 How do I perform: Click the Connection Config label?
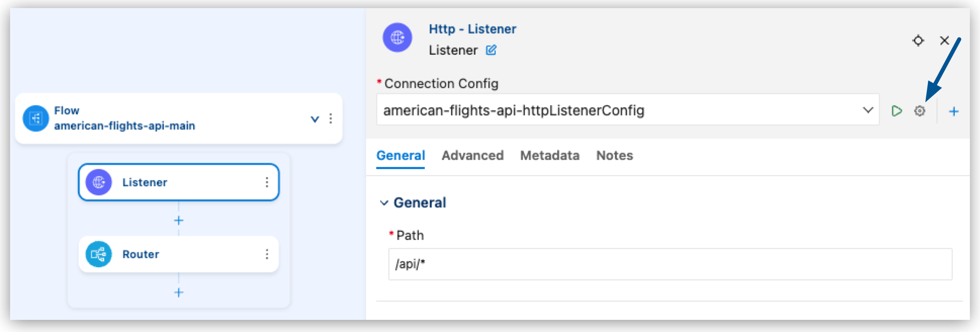tap(441, 84)
